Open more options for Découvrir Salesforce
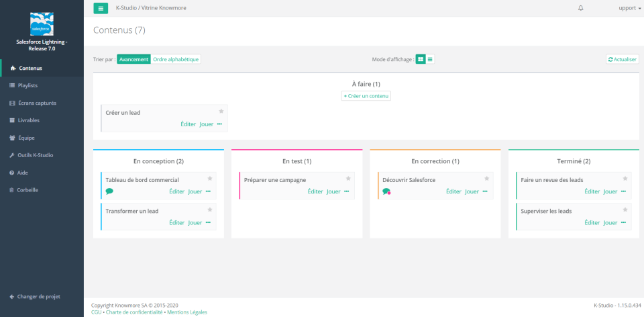 [485, 191]
